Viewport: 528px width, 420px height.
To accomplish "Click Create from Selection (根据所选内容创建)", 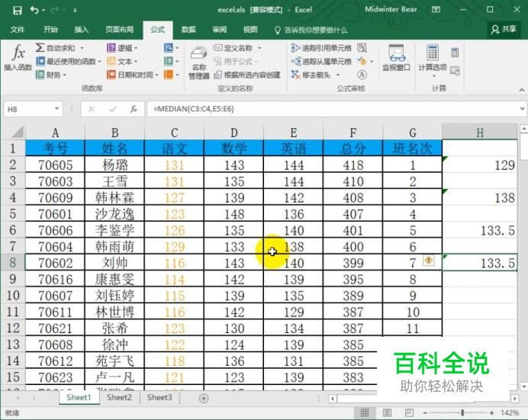I will 246,75.
